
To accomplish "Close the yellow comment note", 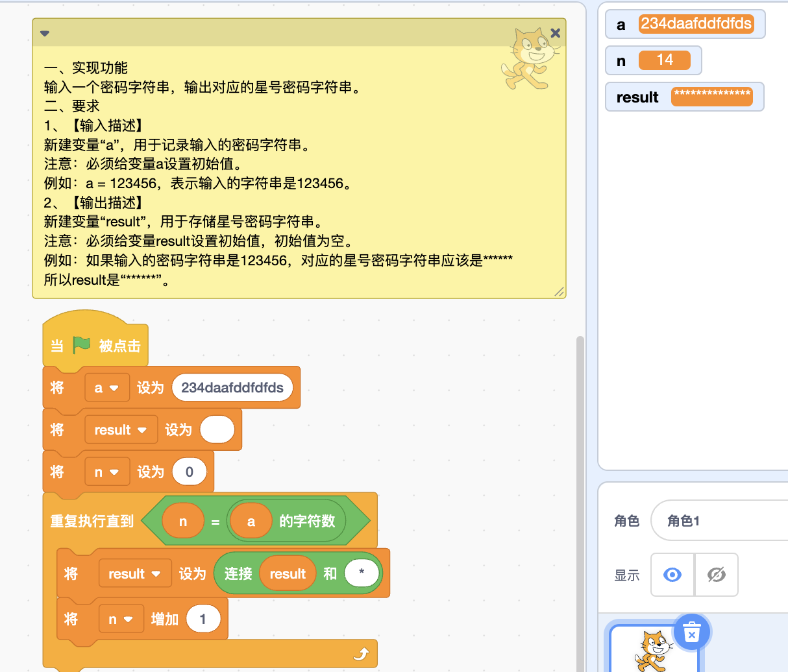I will point(555,32).
